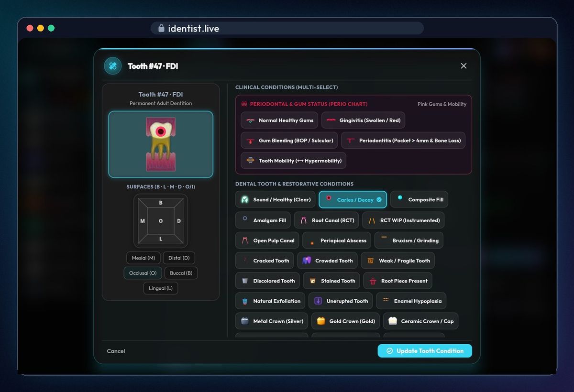Toggle the Buccal (B) surface chip

181,273
